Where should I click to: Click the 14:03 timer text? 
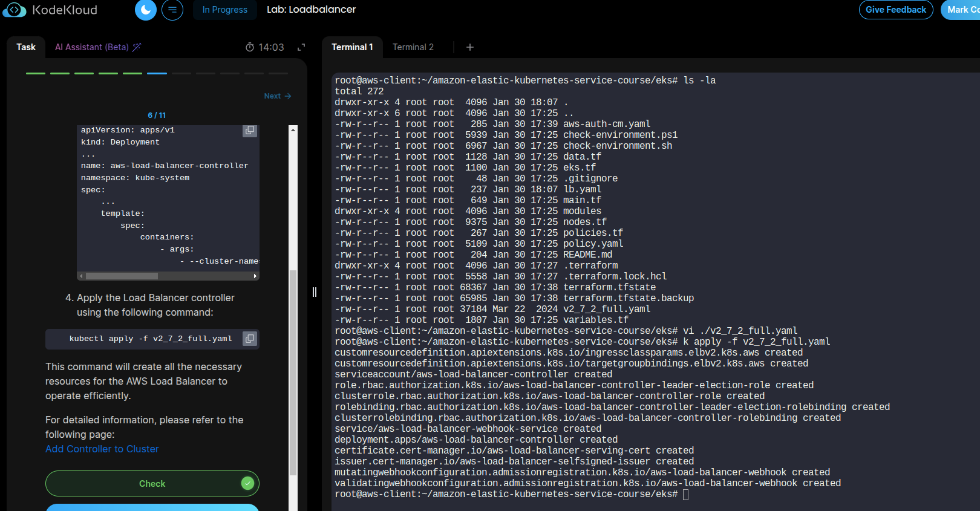(x=271, y=47)
